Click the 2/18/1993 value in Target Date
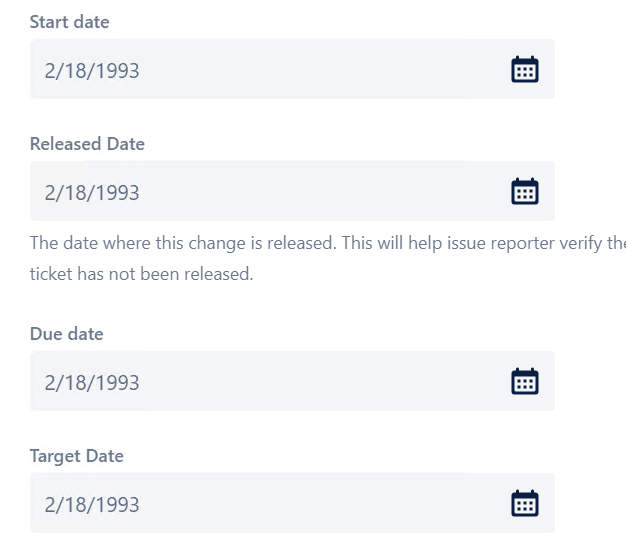The width and height of the screenshot is (626, 558). pos(92,505)
